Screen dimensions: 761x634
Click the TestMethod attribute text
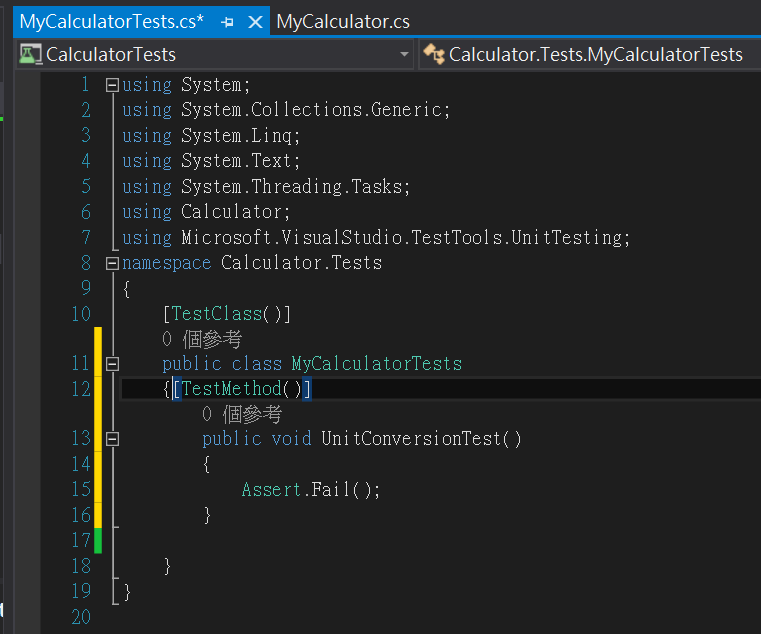point(232,389)
